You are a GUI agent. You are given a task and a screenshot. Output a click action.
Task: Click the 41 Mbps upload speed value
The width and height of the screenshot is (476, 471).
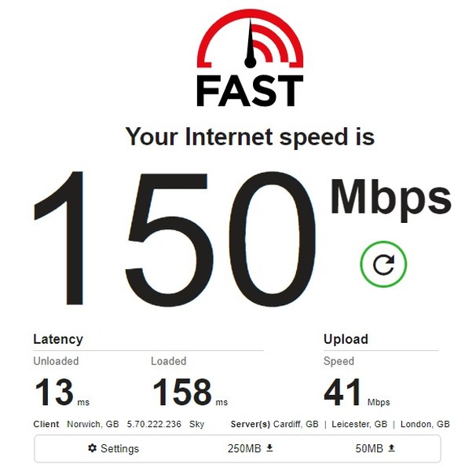pos(357,392)
